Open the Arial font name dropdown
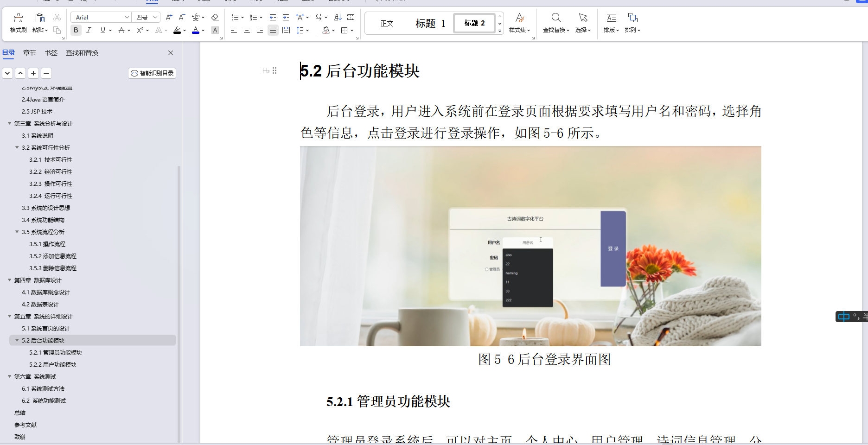 127,17
